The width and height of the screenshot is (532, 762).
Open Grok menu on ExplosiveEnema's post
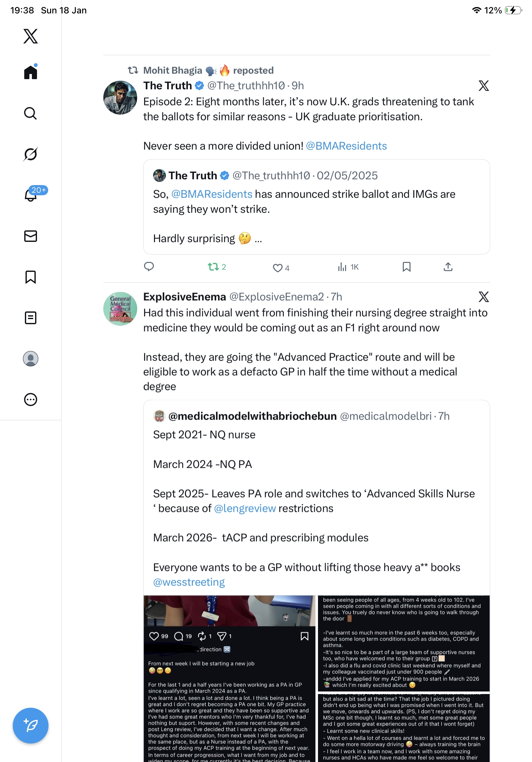(x=483, y=297)
